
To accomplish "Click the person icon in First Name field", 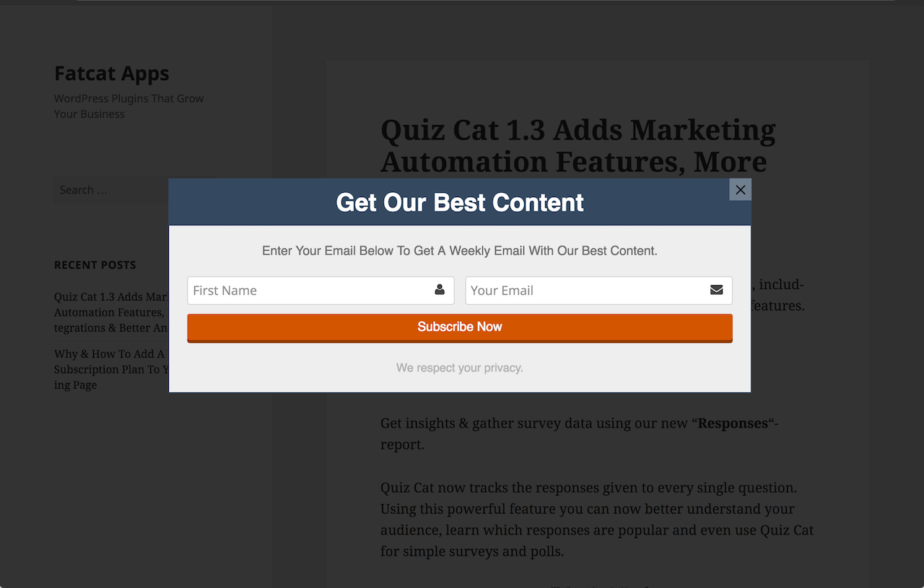I will tap(440, 290).
